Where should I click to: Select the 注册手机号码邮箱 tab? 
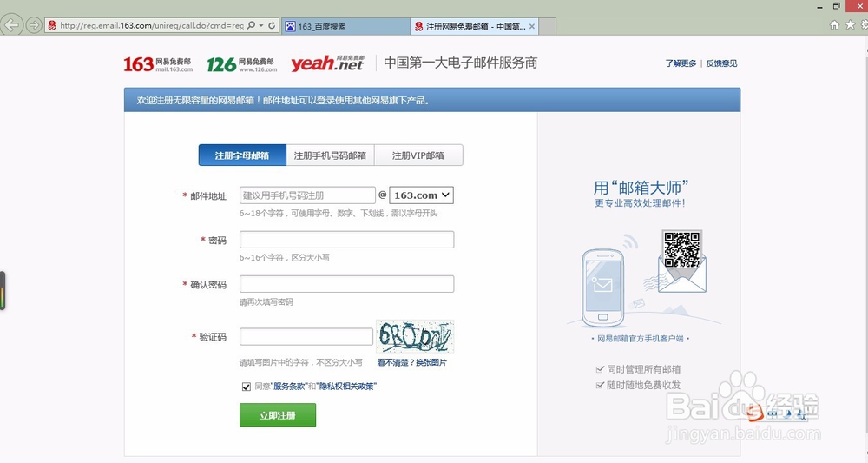(x=330, y=155)
